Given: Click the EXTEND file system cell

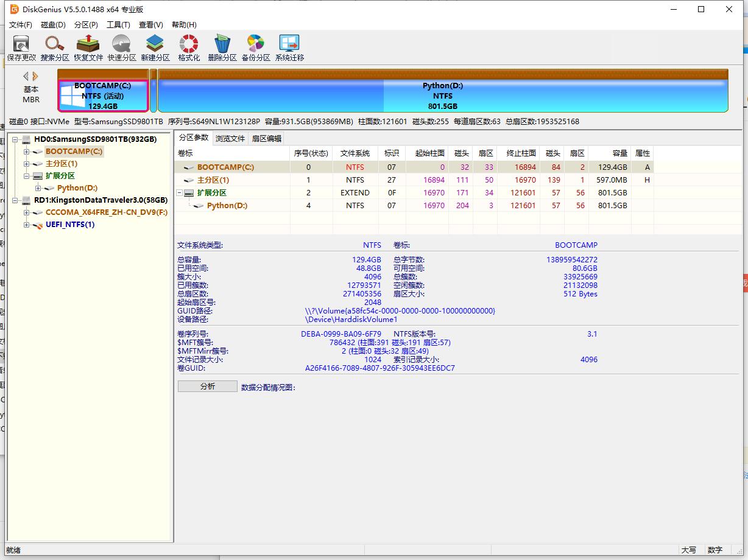Looking at the screenshot, I should pyautogui.click(x=355, y=193).
